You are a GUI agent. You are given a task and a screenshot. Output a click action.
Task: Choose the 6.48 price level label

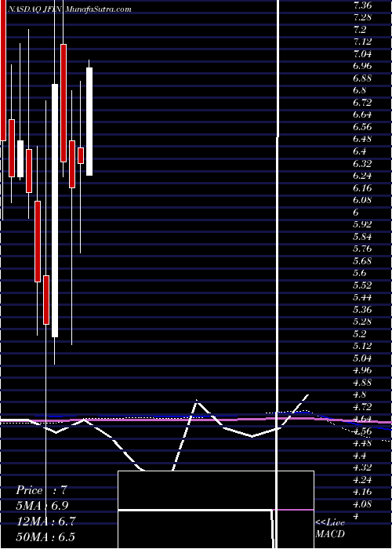pyautogui.click(x=362, y=139)
